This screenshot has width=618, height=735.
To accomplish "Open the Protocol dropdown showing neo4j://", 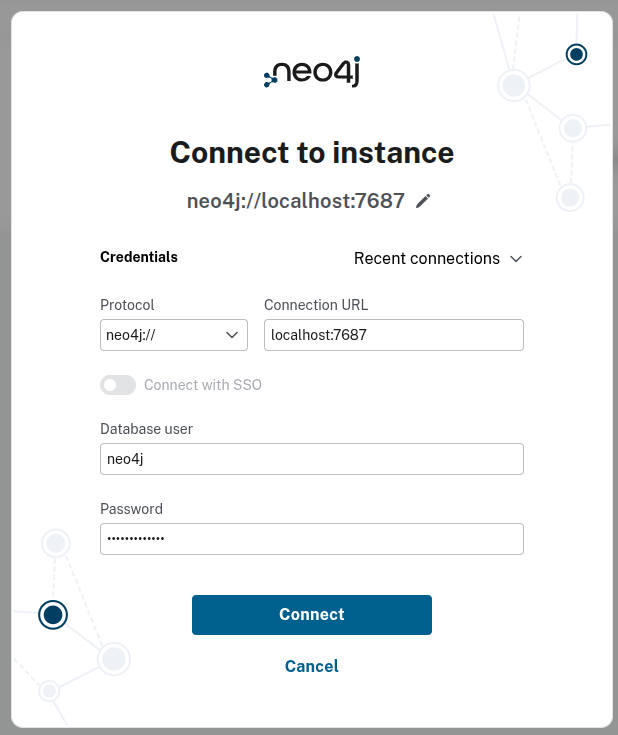I will (x=174, y=335).
